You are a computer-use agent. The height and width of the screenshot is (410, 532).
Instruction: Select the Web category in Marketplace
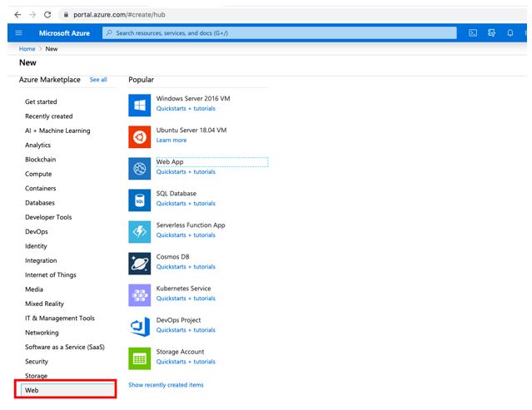[x=65, y=390]
